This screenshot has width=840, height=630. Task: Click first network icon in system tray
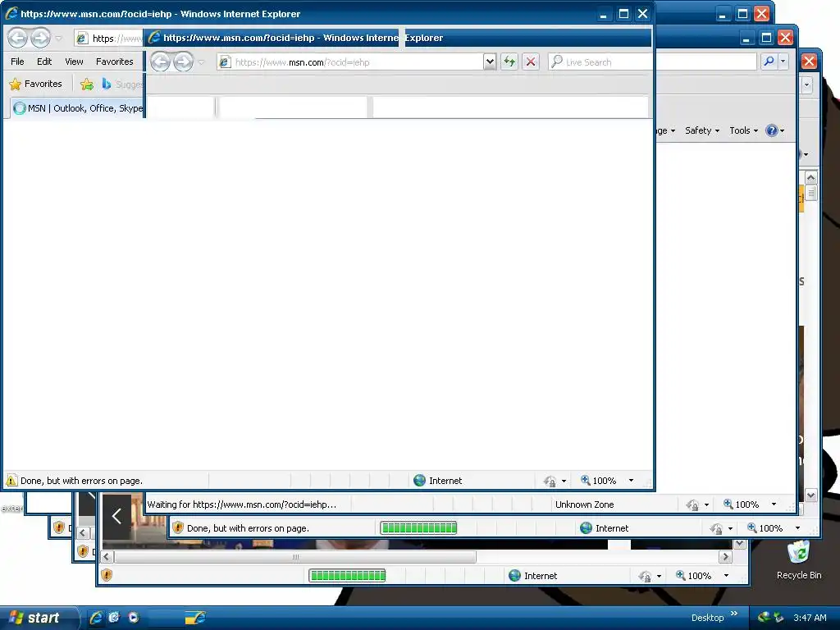click(764, 618)
